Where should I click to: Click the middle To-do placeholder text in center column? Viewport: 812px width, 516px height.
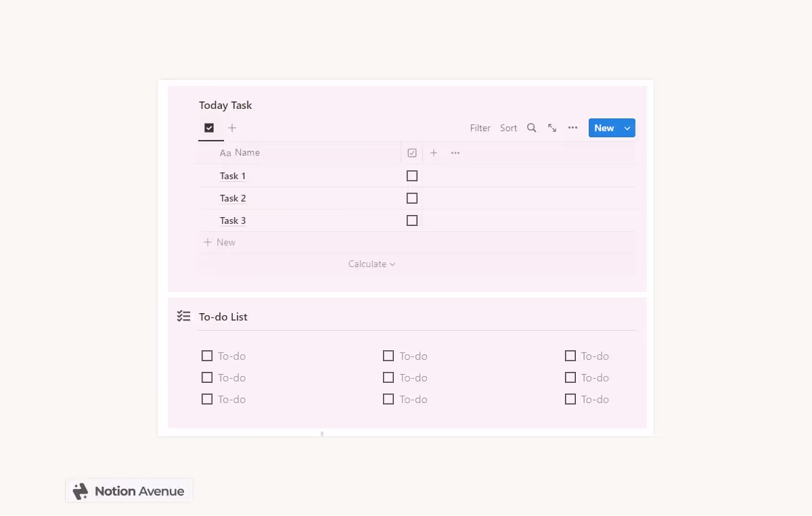pyautogui.click(x=413, y=377)
